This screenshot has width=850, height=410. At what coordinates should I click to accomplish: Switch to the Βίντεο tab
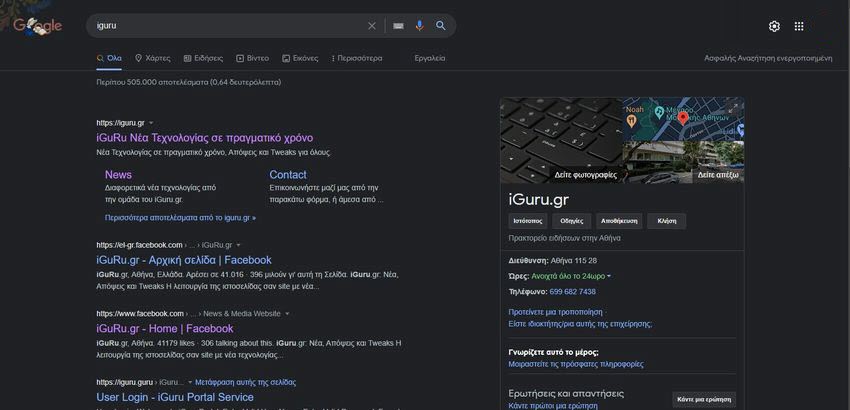coord(253,58)
